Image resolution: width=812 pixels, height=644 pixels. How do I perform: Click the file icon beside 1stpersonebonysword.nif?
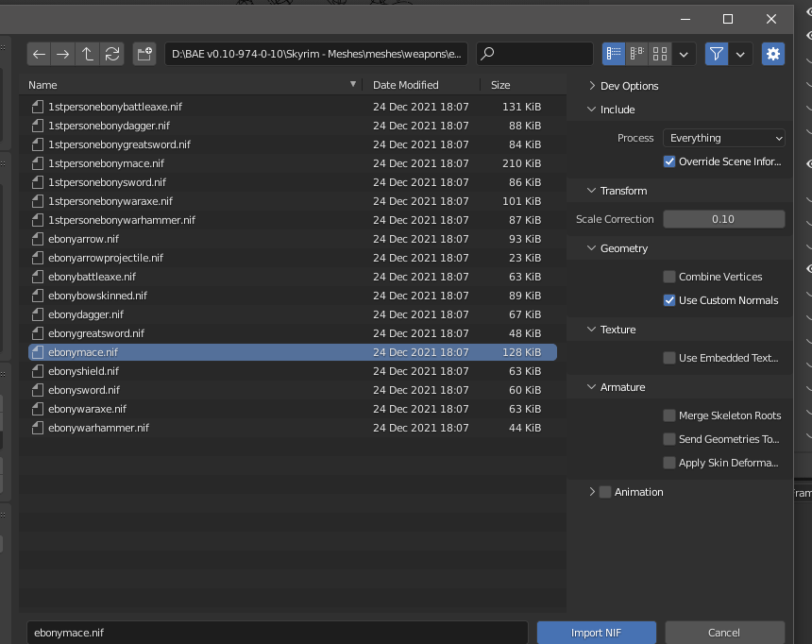coord(37,182)
